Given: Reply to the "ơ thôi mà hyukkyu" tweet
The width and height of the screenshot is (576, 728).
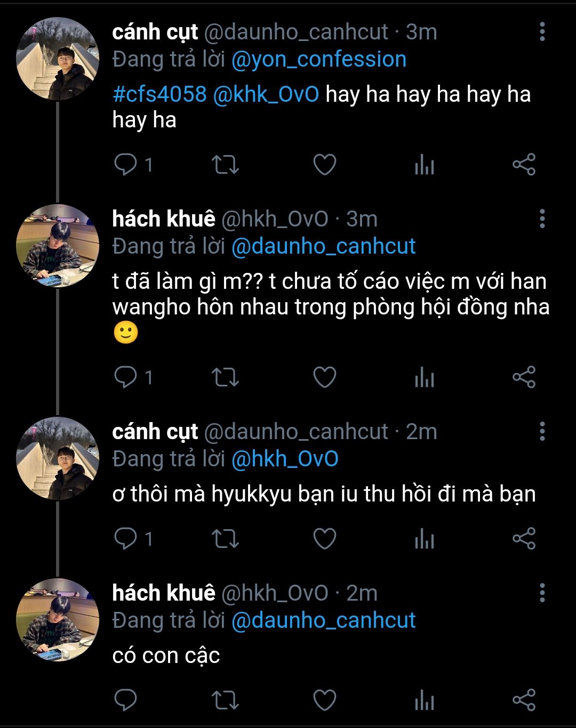Looking at the screenshot, I should (126, 539).
